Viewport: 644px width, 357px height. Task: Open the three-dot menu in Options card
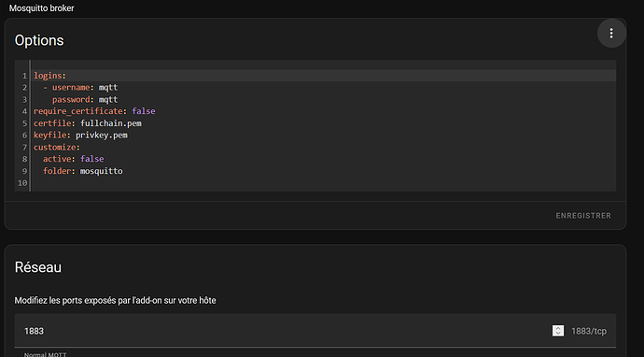click(611, 34)
